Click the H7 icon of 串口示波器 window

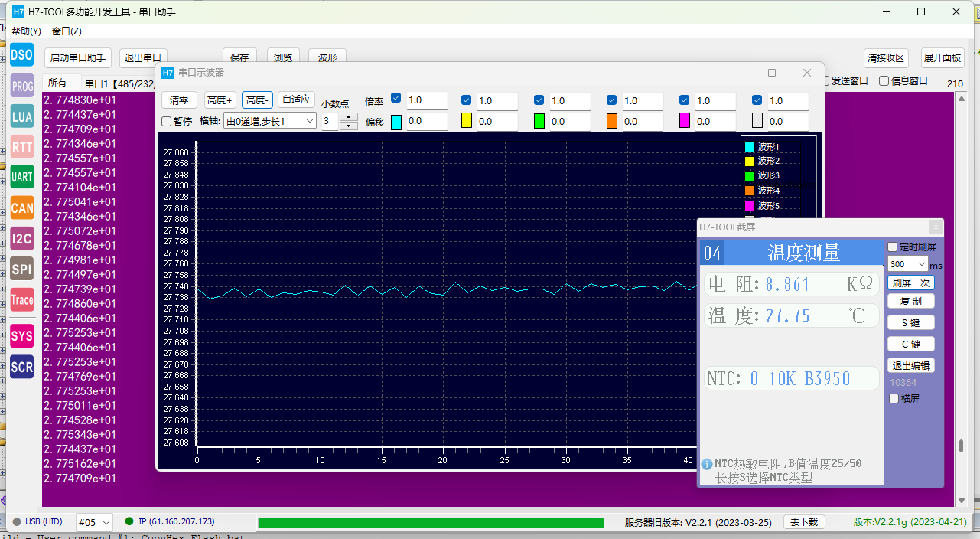coord(168,73)
